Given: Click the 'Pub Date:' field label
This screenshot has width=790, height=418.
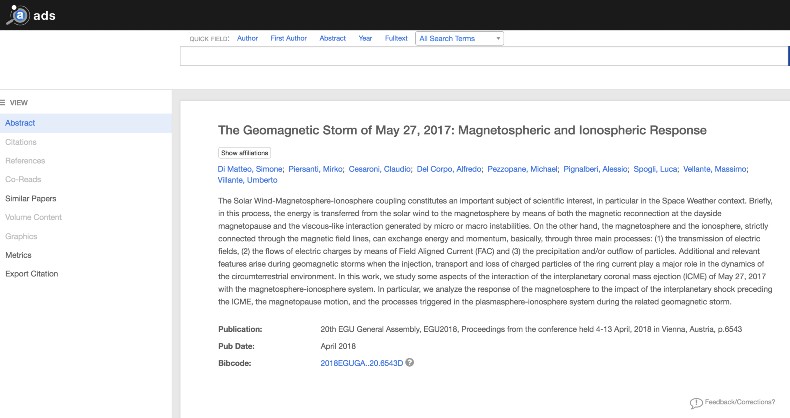Looking at the screenshot, I should [236, 346].
